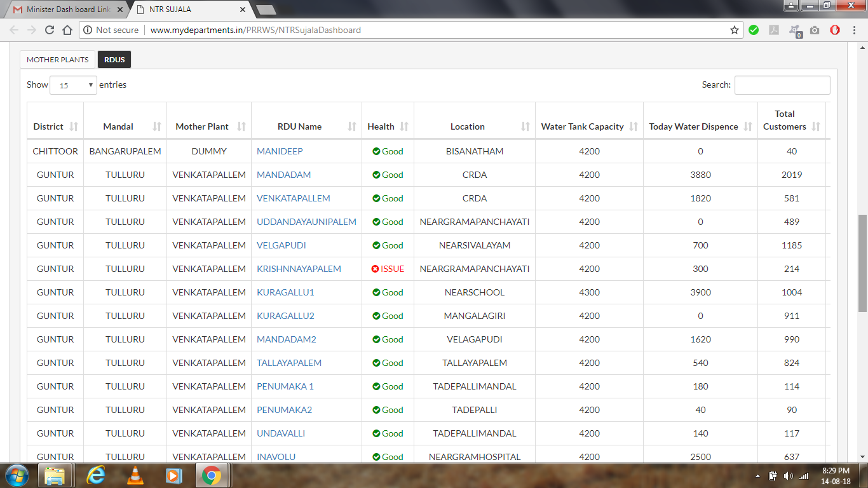
Task: Focus the table Search field
Action: pyautogui.click(x=782, y=85)
